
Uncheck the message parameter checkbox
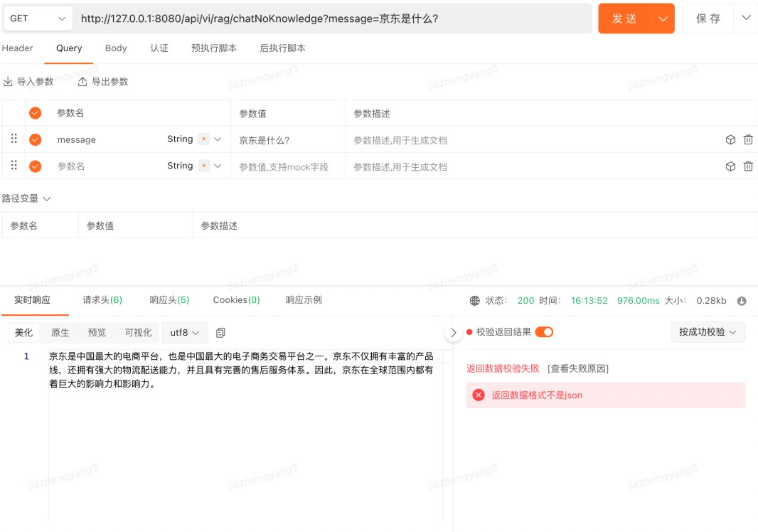[35, 139]
